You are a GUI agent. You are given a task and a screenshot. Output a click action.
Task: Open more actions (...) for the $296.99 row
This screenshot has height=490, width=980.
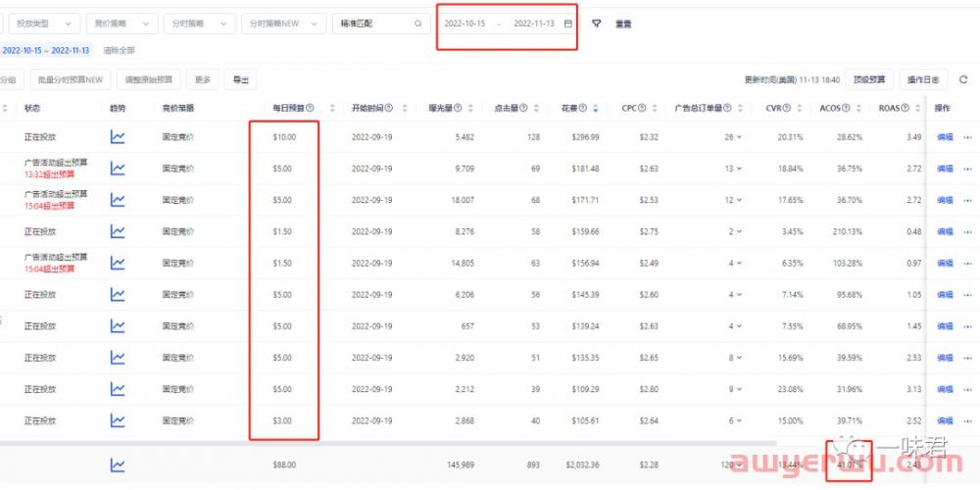(x=968, y=137)
